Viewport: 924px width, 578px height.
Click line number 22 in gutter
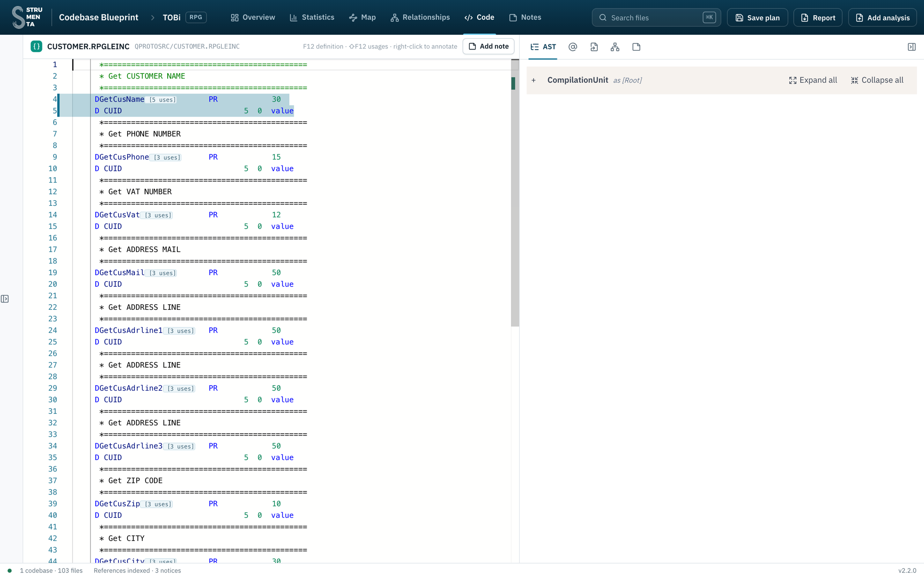point(53,307)
